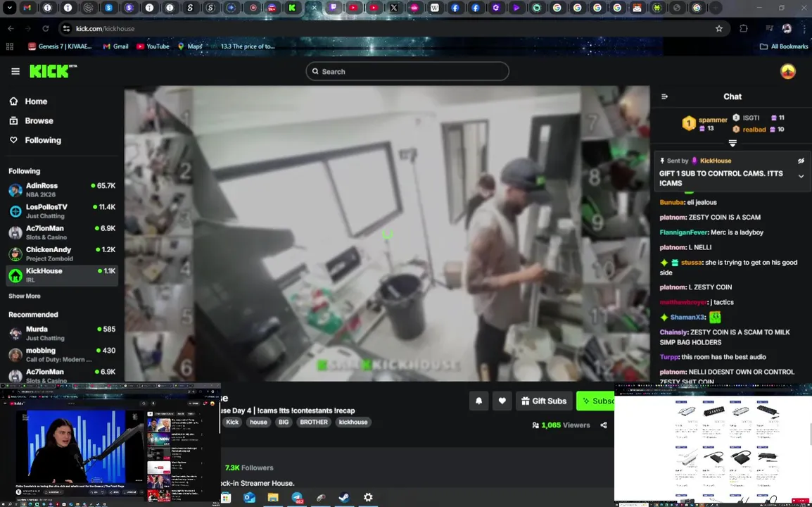Open the Chrome apps grid shortcut
This screenshot has width=812, height=507.
(x=9, y=46)
